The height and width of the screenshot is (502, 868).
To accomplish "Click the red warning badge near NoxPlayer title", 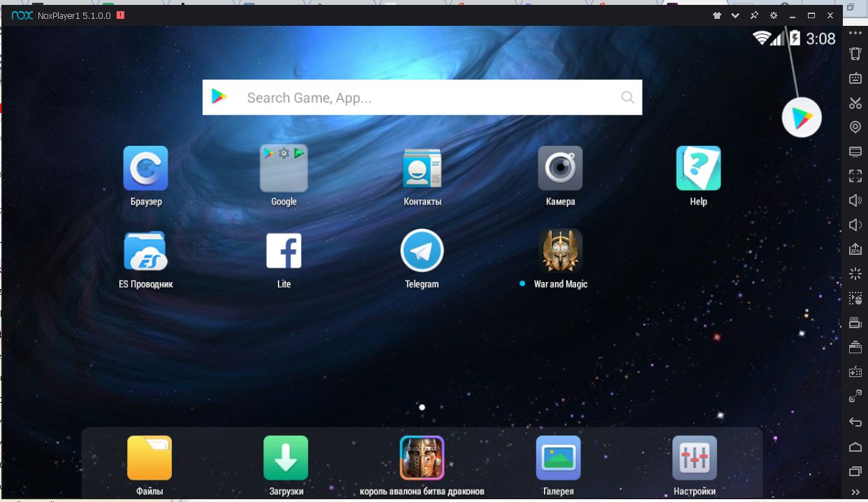I will coord(121,15).
